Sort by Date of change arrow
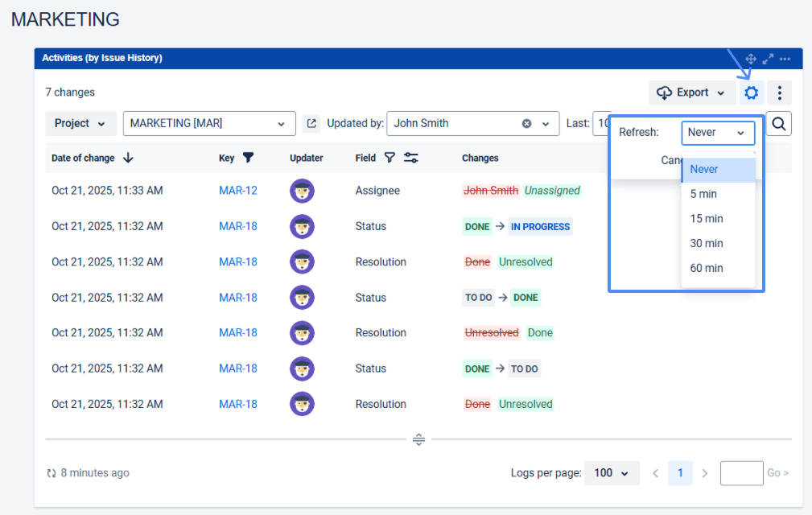This screenshot has width=812, height=515. pyautogui.click(x=128, y=158)
